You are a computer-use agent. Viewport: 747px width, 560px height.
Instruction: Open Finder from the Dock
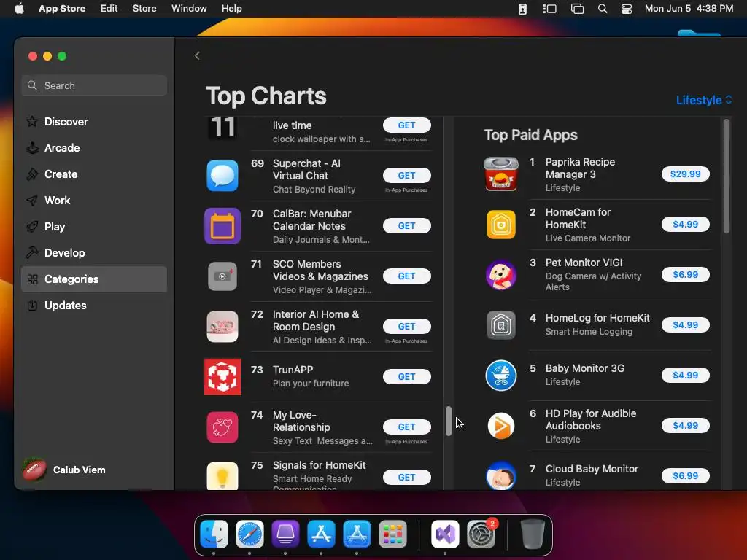[x=214, y=534]
